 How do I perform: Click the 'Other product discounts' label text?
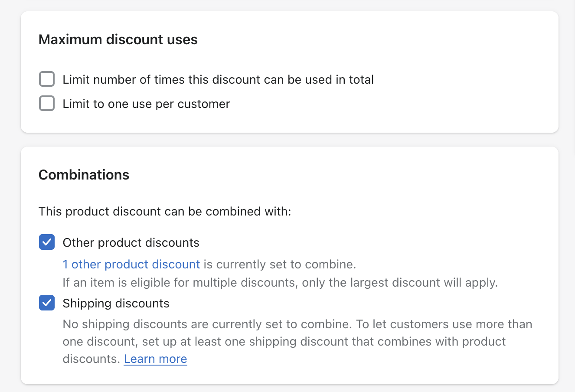[131, 243]
